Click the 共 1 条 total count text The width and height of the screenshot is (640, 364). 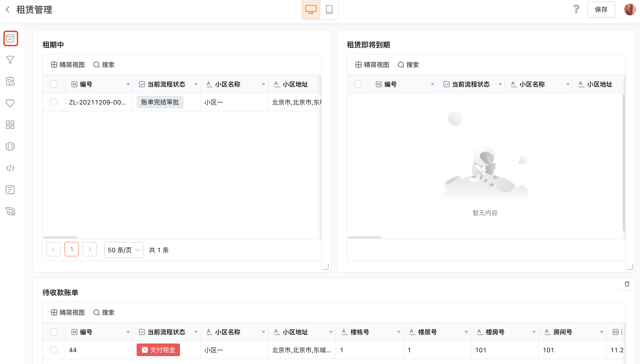pos(159,250)
